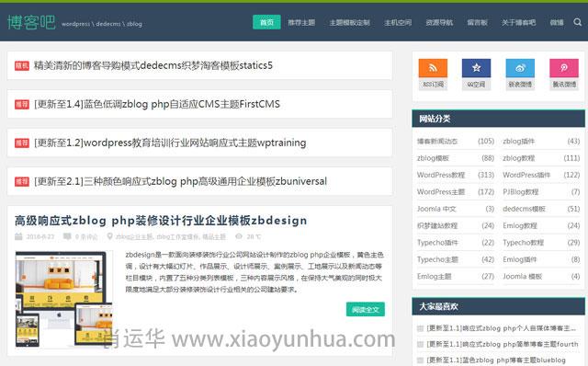
Task: Open the wordpress wptraining theme post
Action: tap(170, 143)
